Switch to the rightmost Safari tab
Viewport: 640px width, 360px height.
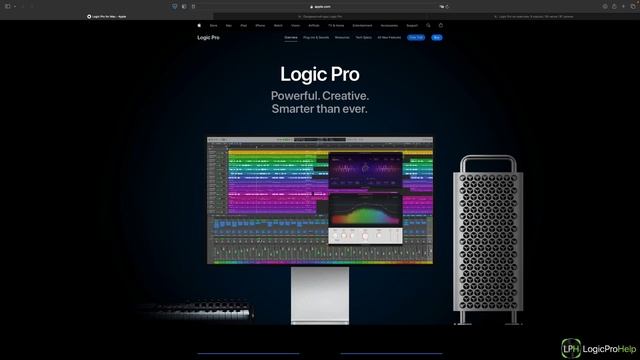click(x=533, y=17)
